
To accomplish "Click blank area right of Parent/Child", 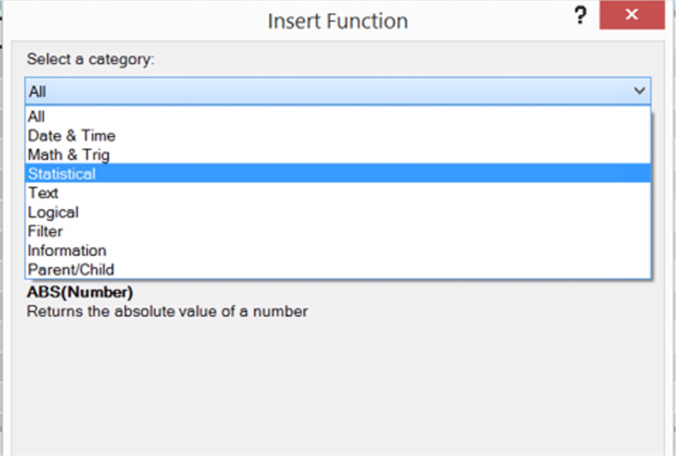I will coord(400,269).
